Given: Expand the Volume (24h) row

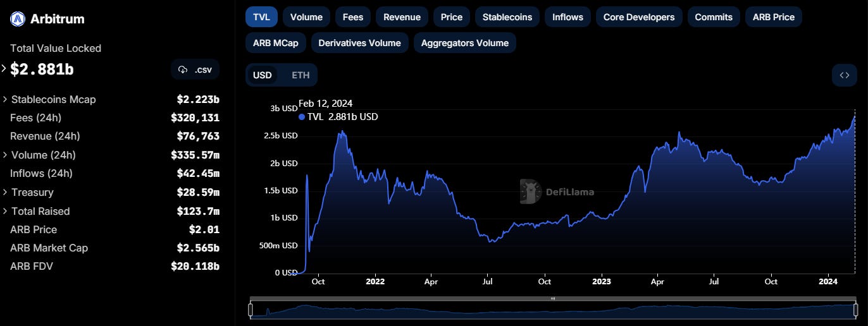Looking at the screenshot, I should [6, 155].
